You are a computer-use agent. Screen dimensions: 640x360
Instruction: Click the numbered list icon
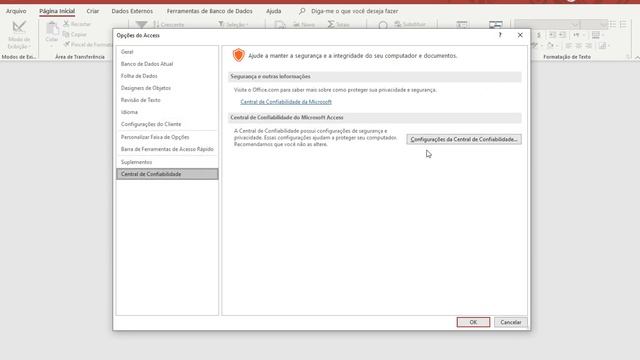(623, 24)
